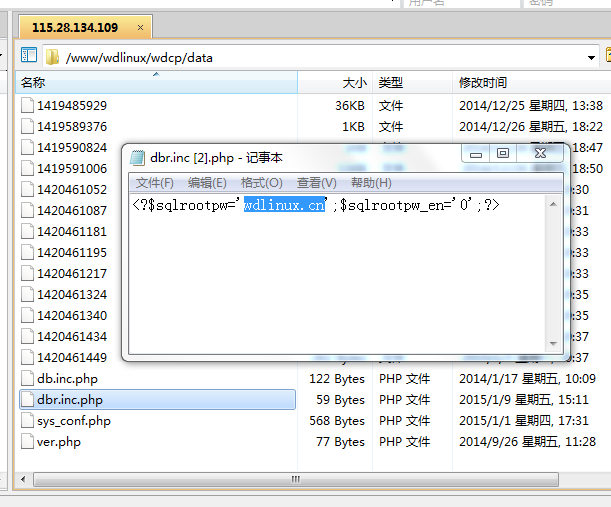Click the folder icon in the path bar
Viewport: 611px width, 507px height.
pos(52,57)
